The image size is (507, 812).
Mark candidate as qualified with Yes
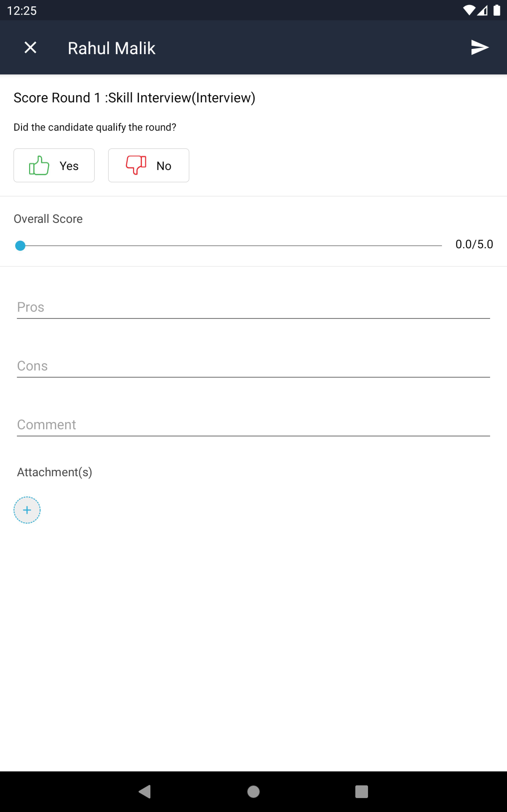[x=54, y=165]
